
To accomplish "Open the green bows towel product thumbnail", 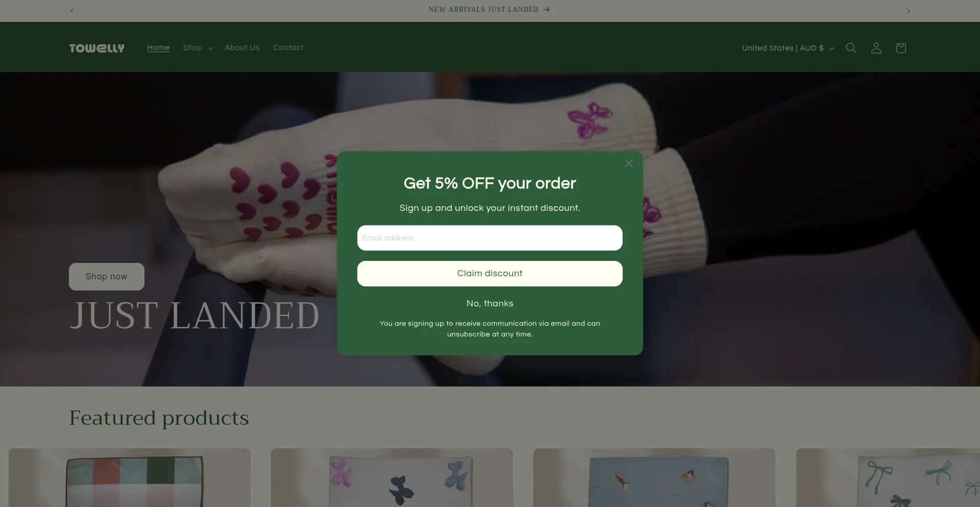I will tap(888, 478).
